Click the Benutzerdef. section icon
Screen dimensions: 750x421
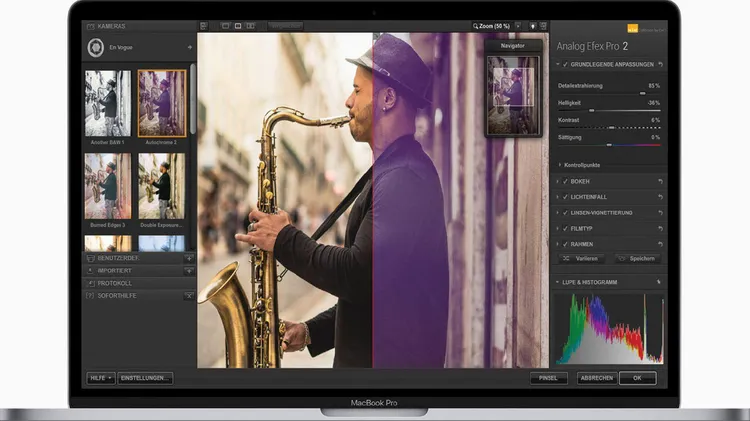90,258
